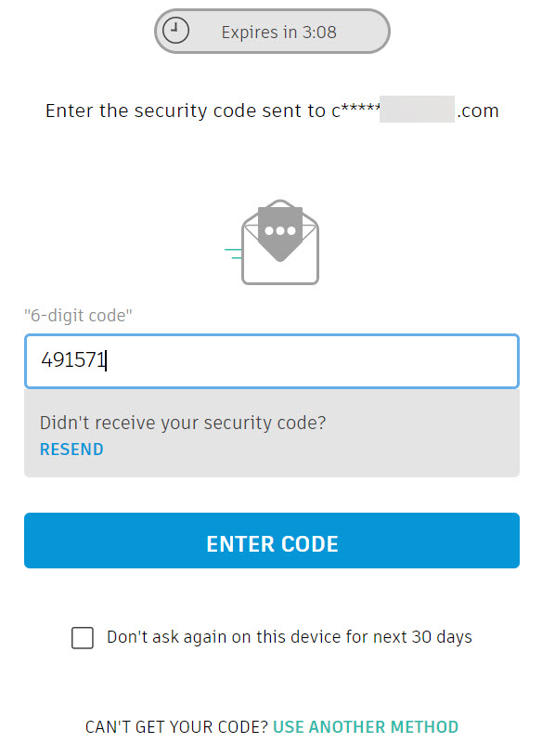Click "Didn't receive your security code?" text

[x=183, y=423]
